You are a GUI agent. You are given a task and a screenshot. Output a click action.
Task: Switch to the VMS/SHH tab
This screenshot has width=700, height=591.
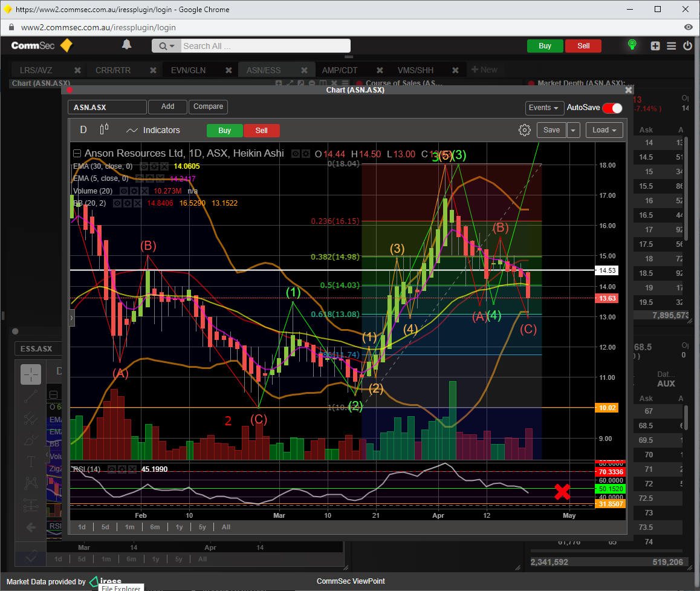(x=416, y=70)
